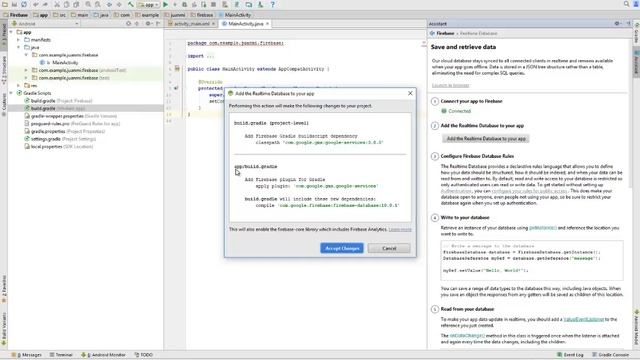This screenshot has height=360, width=640.
Task: Open the Android Monitor tab
Action: (x=103, y=355)
